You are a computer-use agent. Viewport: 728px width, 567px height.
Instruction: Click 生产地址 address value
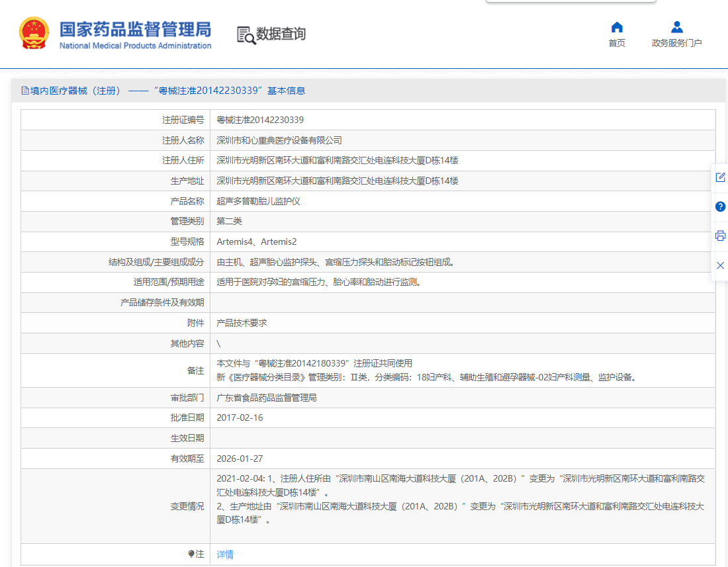(338, 181)
